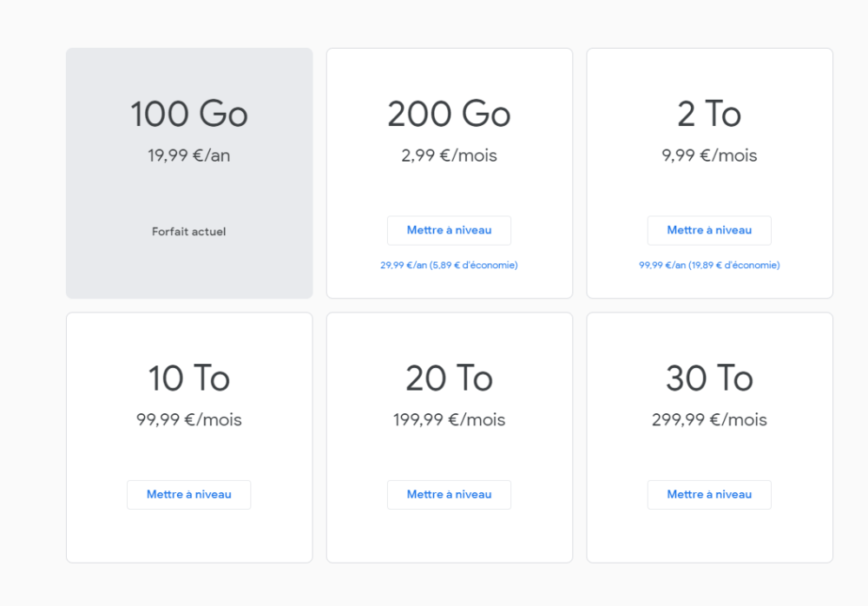This screenshot has width=868, height=606.
Task: Click the 100 Go plan title
Action: pos(189,114)
